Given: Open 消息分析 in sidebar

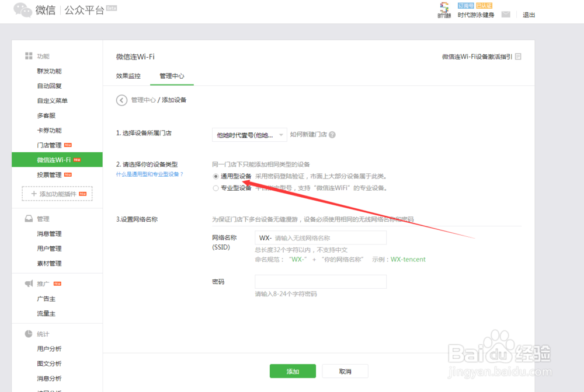Looking at the screenshot, I should [x=49, y=379].
